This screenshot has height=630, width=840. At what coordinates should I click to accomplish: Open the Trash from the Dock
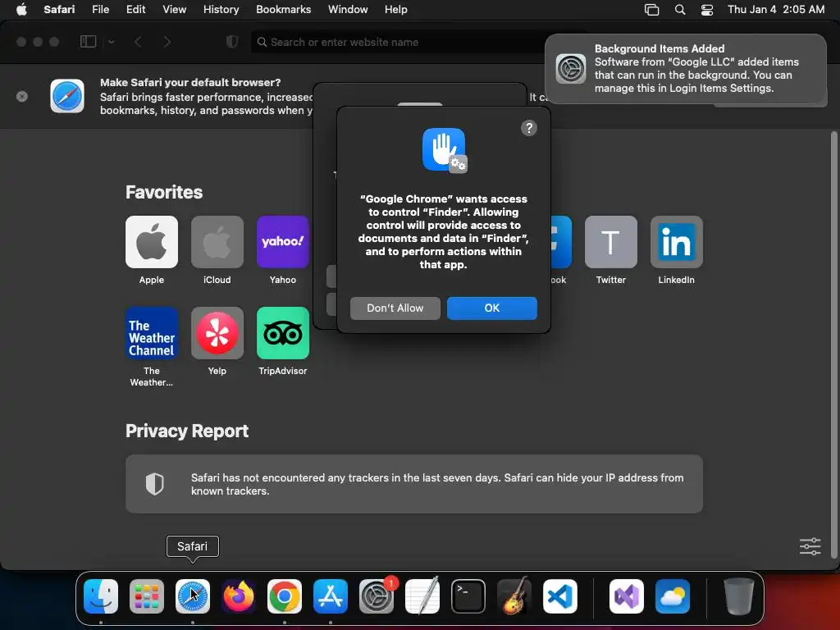(x=739, y=596)
